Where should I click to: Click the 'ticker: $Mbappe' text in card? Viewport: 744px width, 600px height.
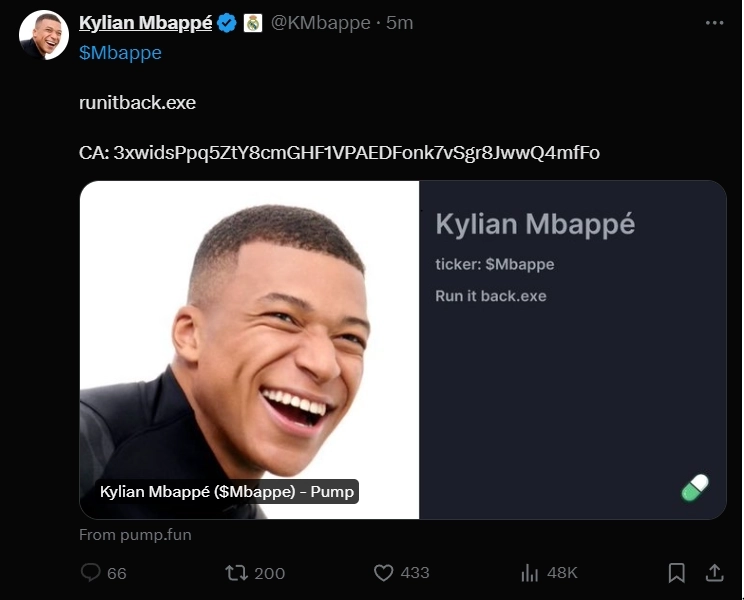494,264
